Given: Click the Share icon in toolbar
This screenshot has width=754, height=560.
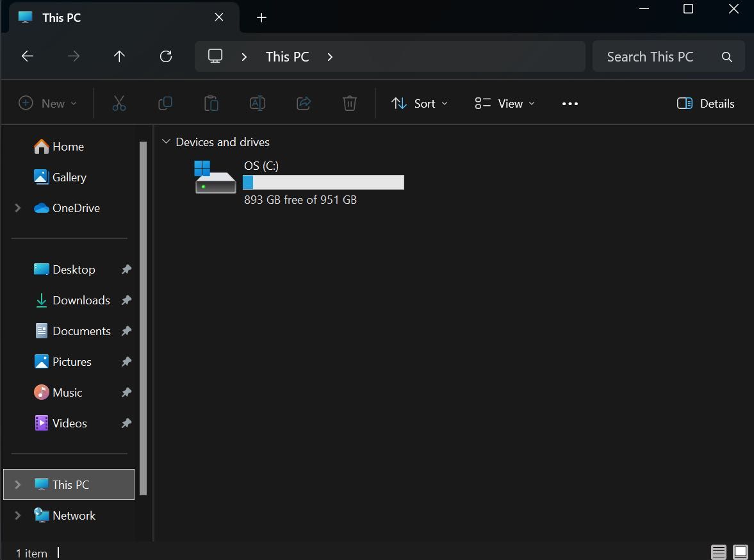Looking at the screenshot, I should tap(304, 103).
